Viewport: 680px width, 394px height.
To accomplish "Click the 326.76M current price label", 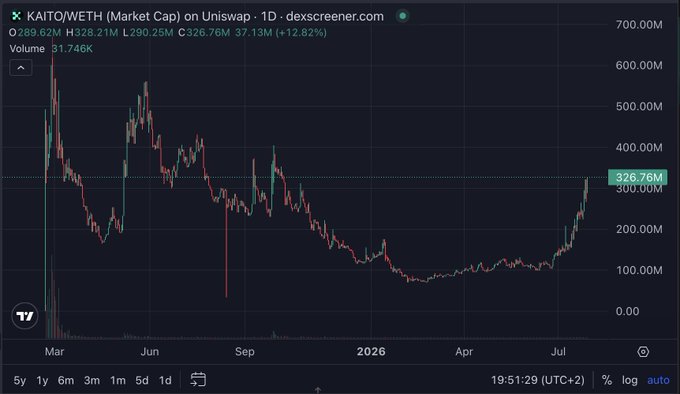I will coord(638,177).
